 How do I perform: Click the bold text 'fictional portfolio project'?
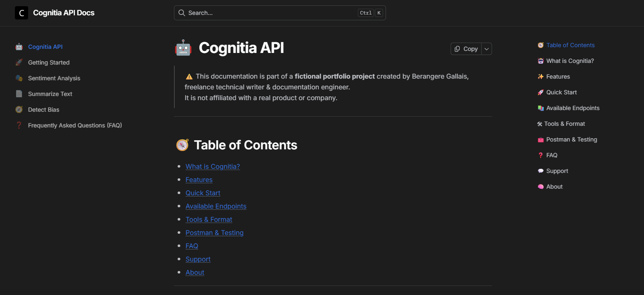pyautogui.click(x=335, y=77)
